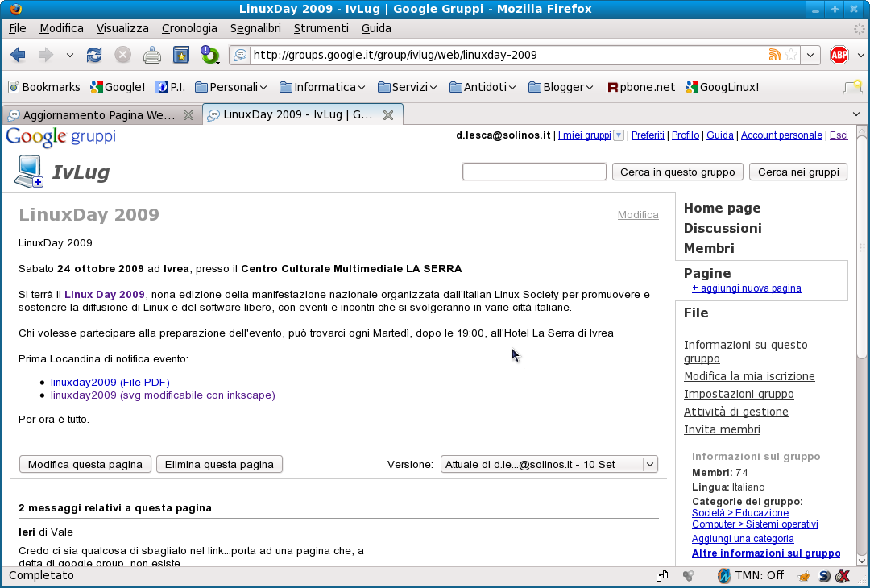Click the Invita membri link
This screenshot has height=588, width=870.
(x=722, y=429)
